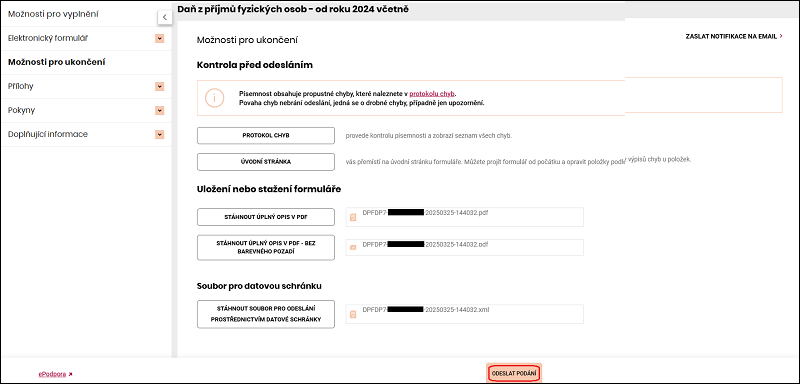Download file for datová schránka
This screenshot has width=800, height=384.
pos(266,314)
